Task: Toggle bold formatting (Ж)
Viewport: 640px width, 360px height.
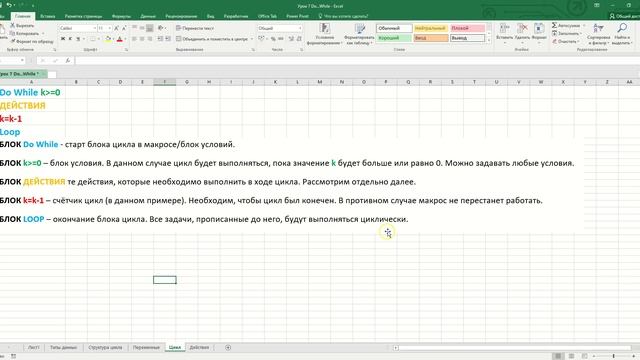Action: click(x=63, y=39)
